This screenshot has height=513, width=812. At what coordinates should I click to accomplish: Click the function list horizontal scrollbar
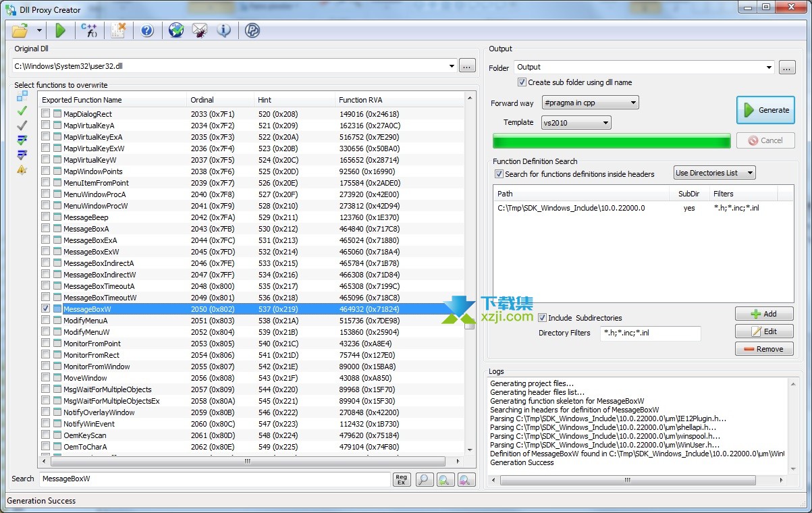point(248,462)
